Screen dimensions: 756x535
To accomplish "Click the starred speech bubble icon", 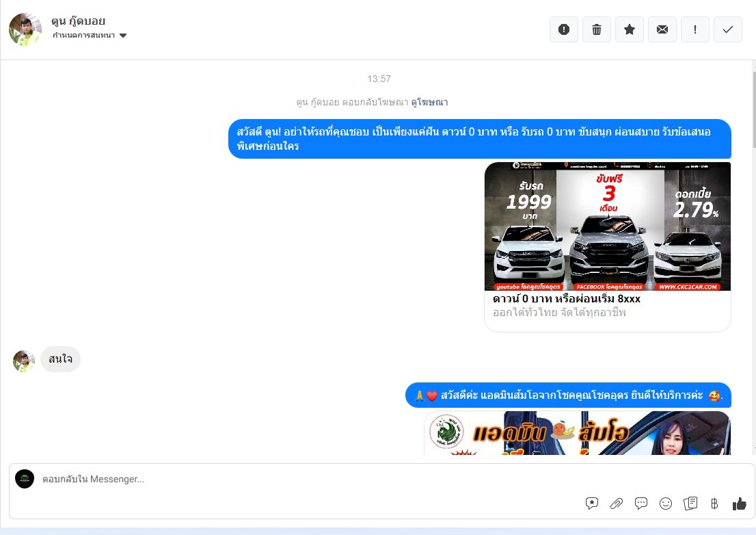I will tap(592, 504).
